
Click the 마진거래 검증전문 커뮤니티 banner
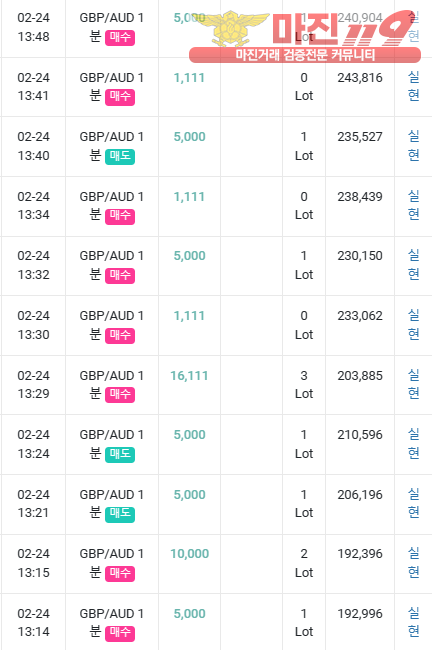[x=305, y=55]
